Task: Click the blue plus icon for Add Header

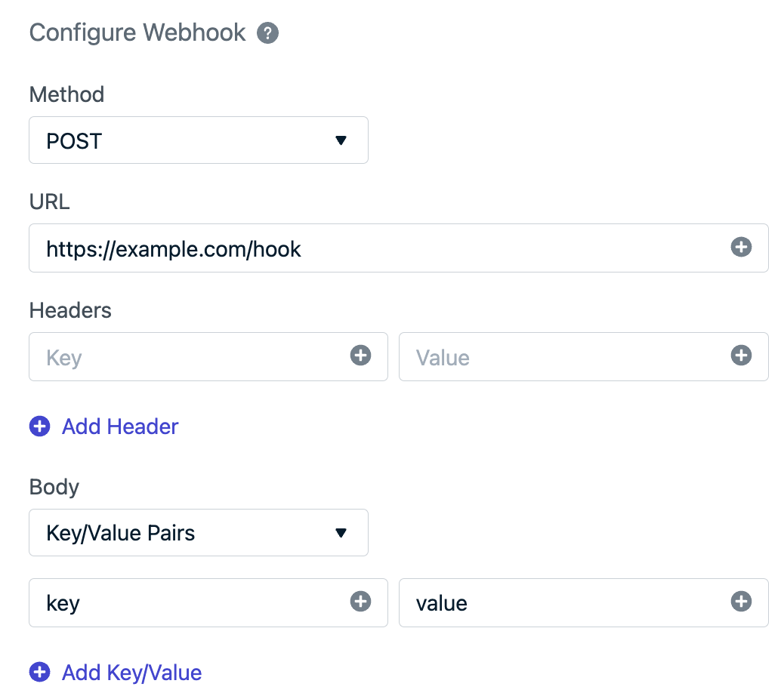Action: (x=39, y=426)
